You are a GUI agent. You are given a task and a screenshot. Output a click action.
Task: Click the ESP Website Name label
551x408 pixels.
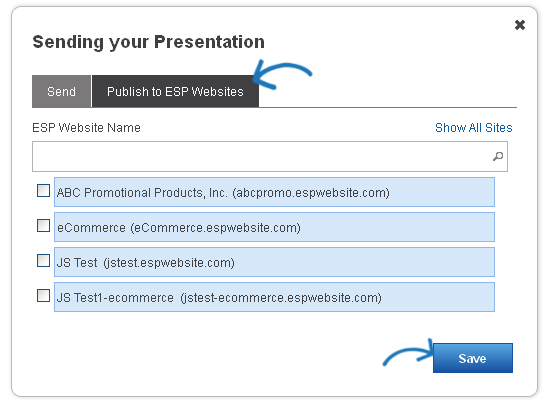coord(86,128)
